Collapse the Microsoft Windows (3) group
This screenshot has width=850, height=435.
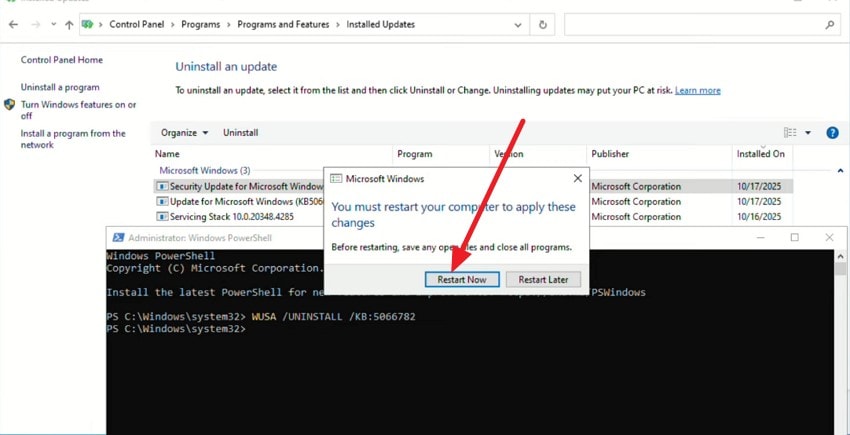tap(840, 171)
